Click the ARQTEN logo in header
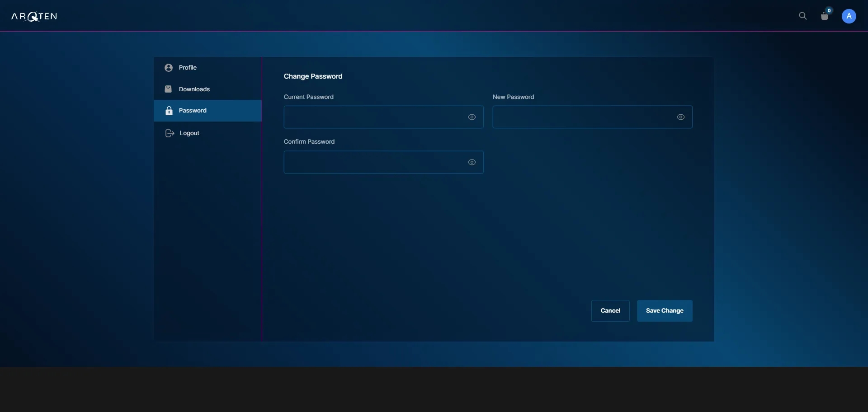 tap(34, 17)
